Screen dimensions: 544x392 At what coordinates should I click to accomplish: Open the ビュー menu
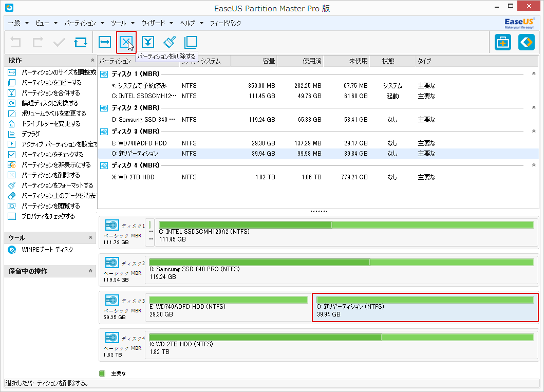pos(46,23)
